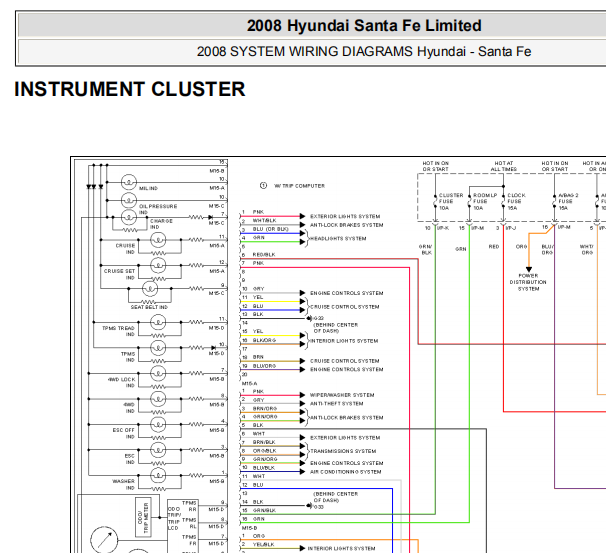Select the SEAT BELT IND lamp symbol
The width and height of the screenshot is (606, 553).
(x=150, y=288)
